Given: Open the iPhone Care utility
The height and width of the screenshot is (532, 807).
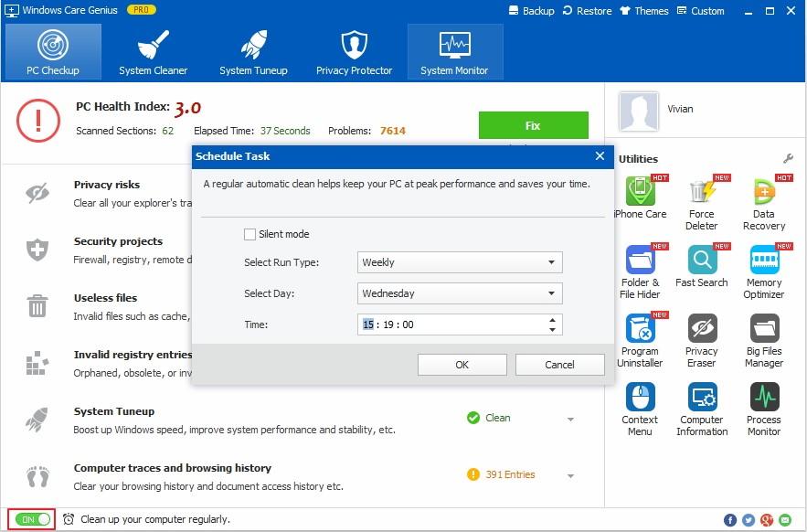Looking at the screenshot, I should [x=641, y=197].
